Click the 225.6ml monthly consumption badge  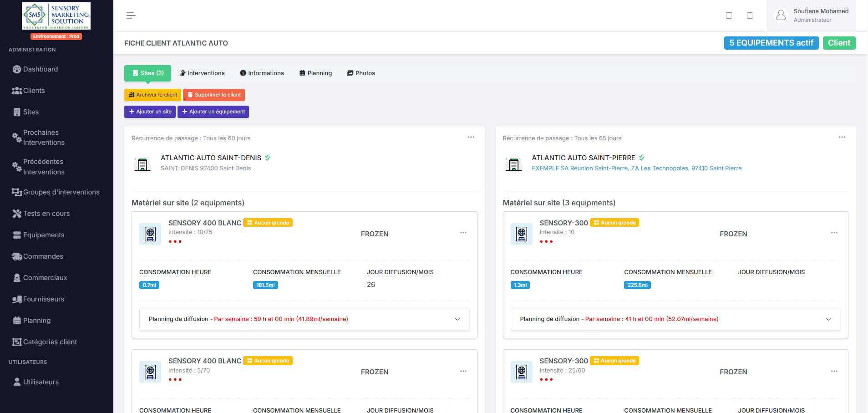(x=637, y=285)
